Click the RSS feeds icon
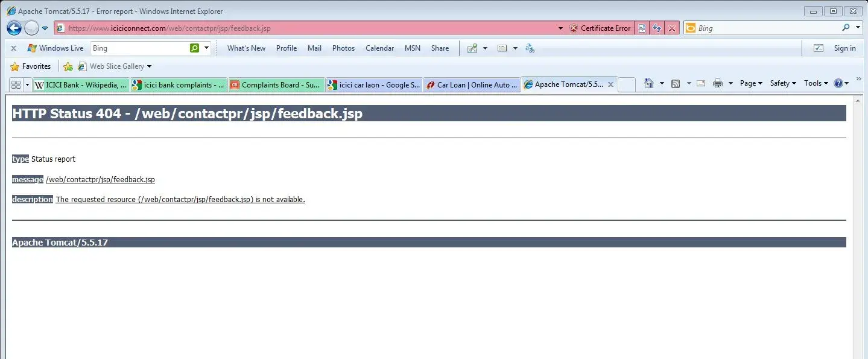Viewport: 868px width, 359px height. (x=676, y=83)
